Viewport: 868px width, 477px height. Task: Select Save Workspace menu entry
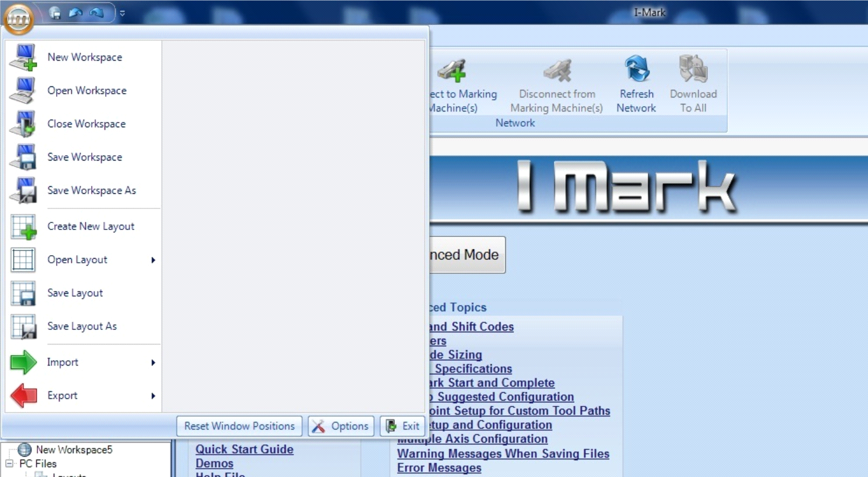coord(85,157)
